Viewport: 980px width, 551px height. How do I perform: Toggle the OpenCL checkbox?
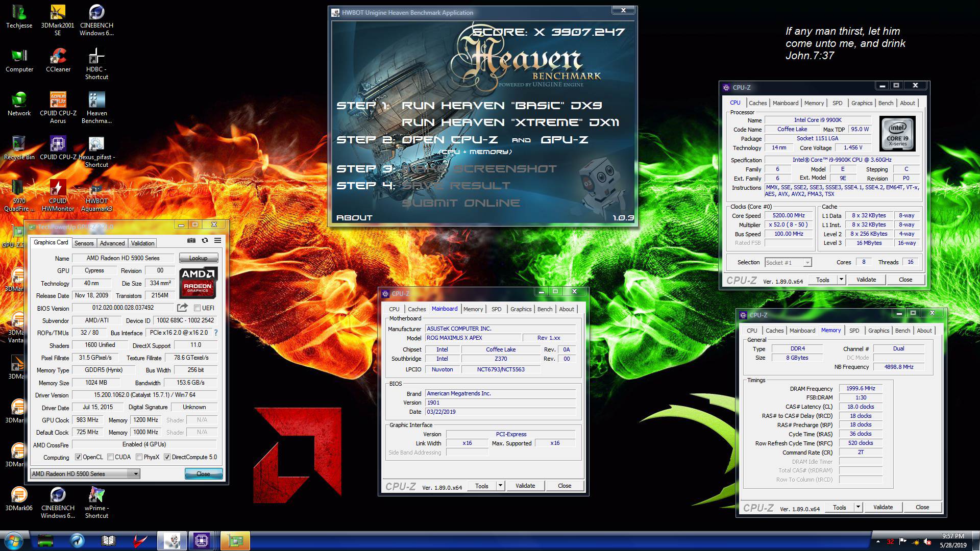tap(78, 457)
